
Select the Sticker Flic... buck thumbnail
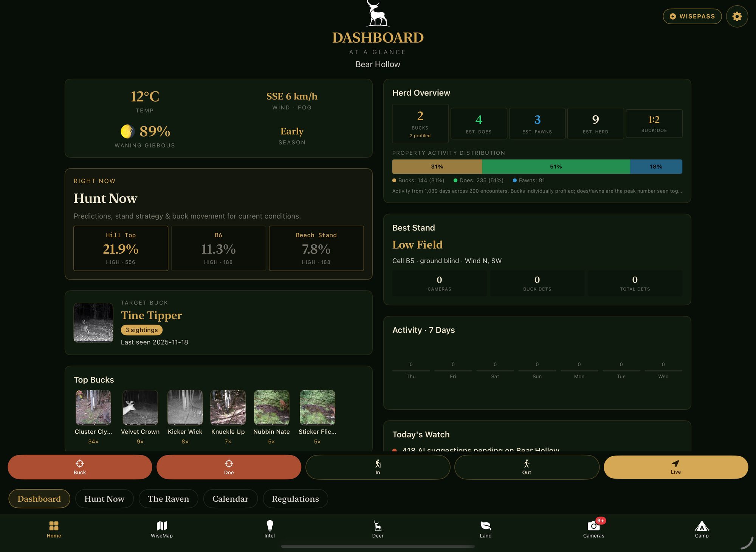(318, 407)
